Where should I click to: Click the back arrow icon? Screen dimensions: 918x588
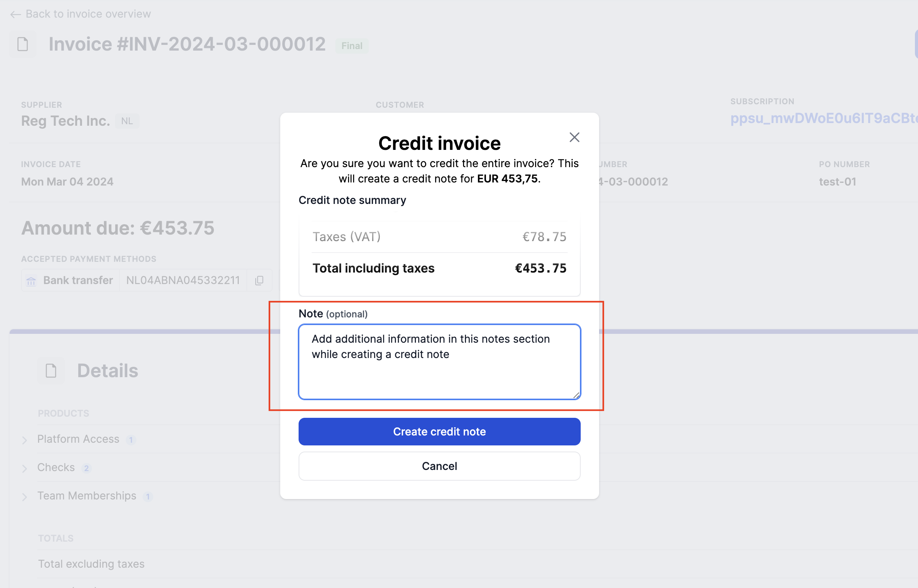[15, 15]
